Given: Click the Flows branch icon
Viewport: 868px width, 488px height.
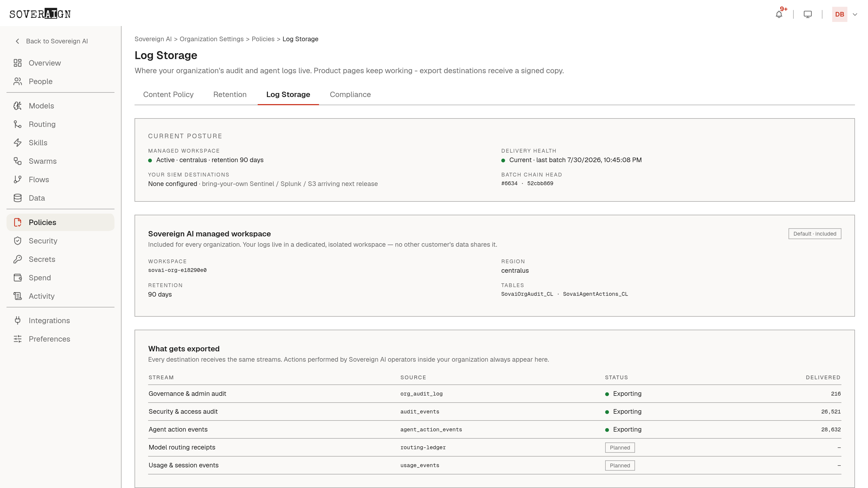Looking at the screenshot, I should click(x=18, y=179).
